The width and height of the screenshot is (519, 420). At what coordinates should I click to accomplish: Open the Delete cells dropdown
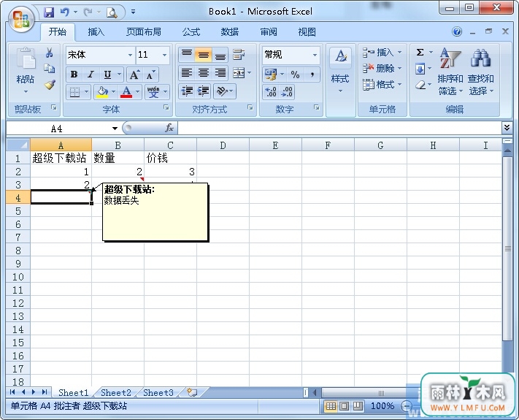click(x=399, y=69)
